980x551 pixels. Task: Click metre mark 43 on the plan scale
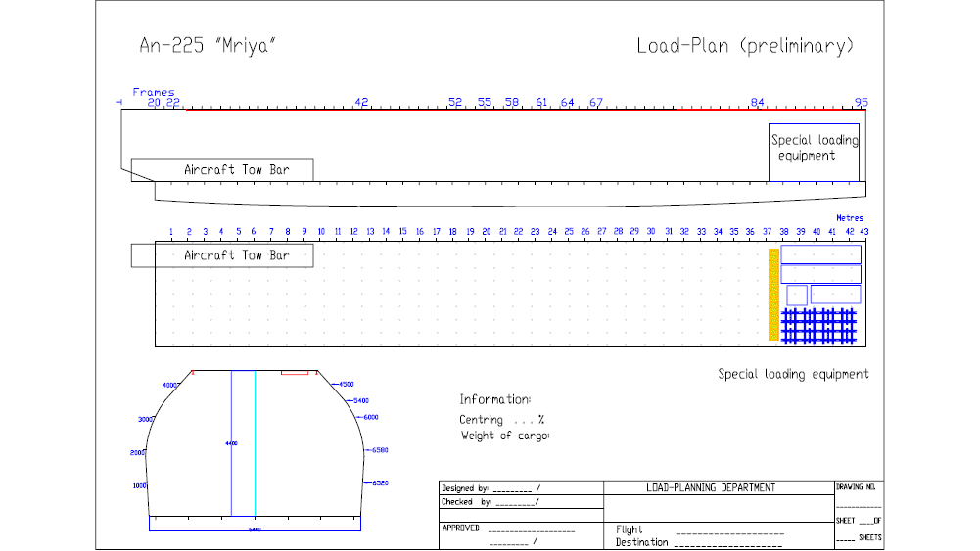coord(863,231)
